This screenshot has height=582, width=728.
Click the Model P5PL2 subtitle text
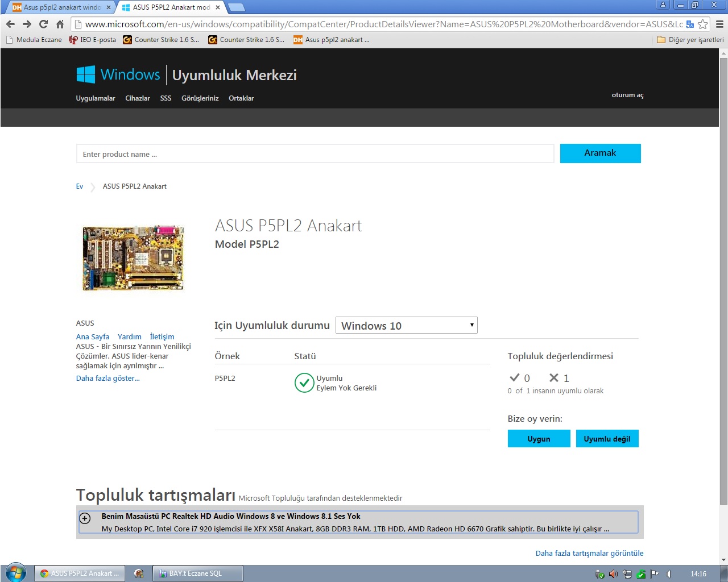click(247, 244)
